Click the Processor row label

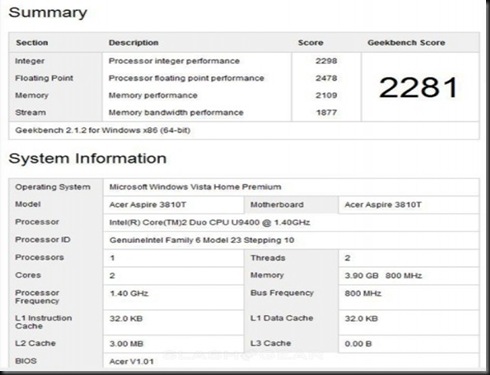[x=37, y=222]
